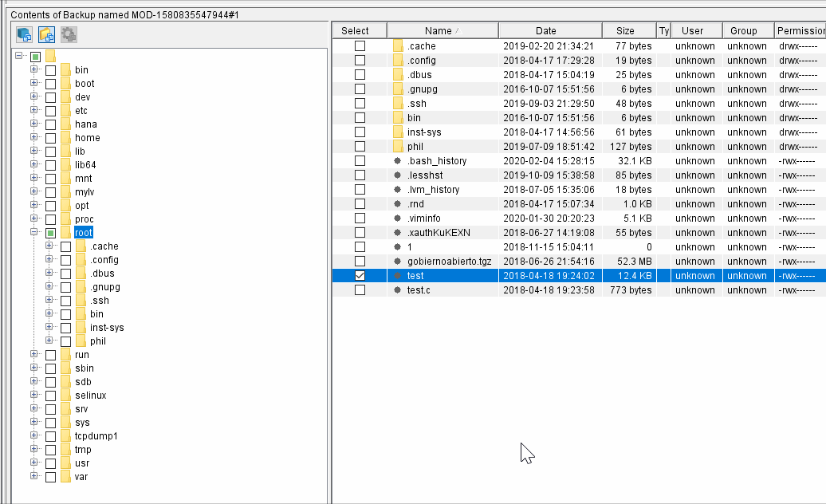Click the .gnupg folder icon in file list
Image resolution: width=826 pixels, height=504 pixels.
398,89
